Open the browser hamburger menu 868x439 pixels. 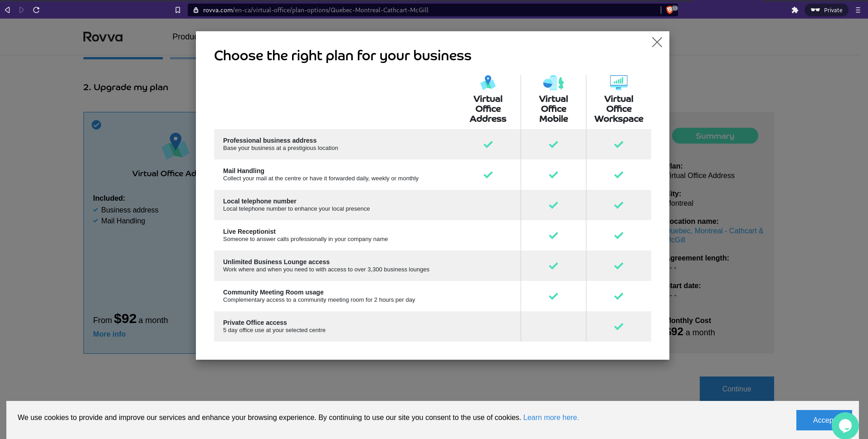tap(858, 10)
